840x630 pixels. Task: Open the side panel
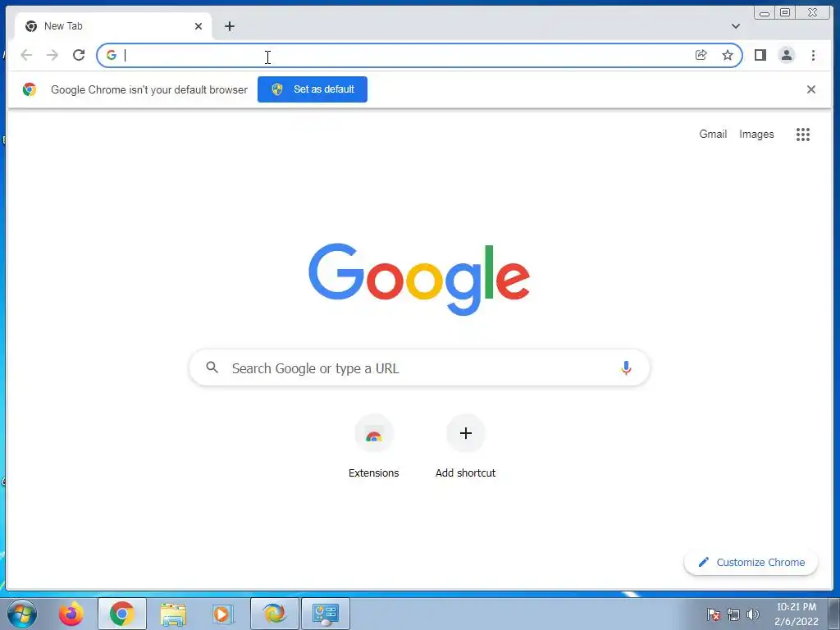pos(760,55)
